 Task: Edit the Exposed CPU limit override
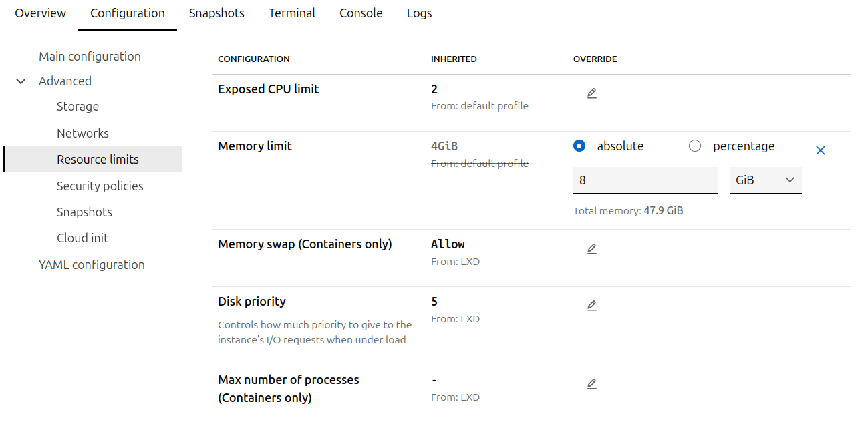pos(591,93)
